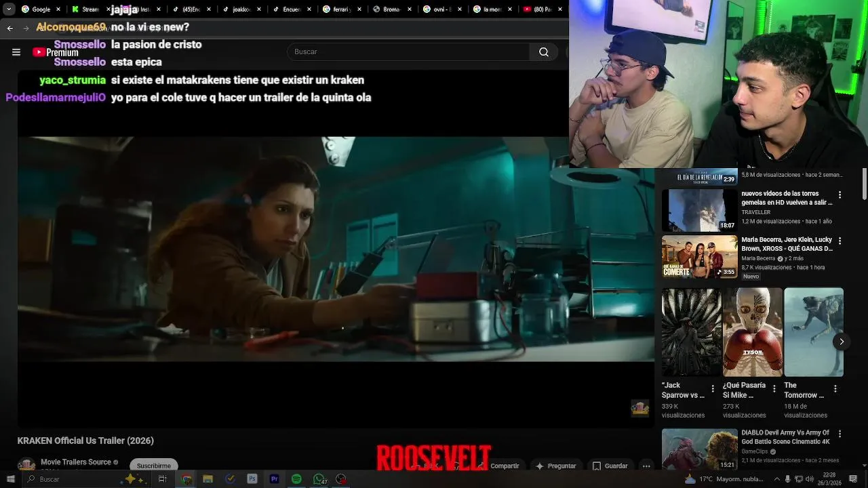Viewport: 868px width, 488px height.
Task: Open options menu for DIABLO Devil Army video
Action: click(x=840, y=434)
